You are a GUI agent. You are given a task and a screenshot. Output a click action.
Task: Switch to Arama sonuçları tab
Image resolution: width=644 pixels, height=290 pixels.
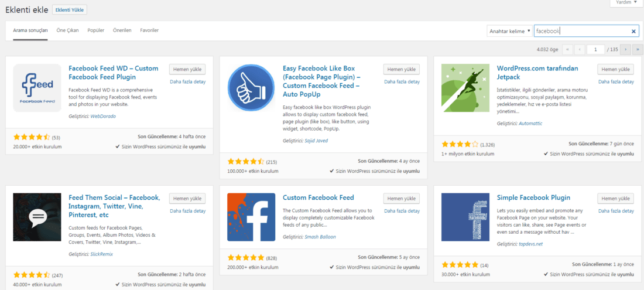coord(30,30)
